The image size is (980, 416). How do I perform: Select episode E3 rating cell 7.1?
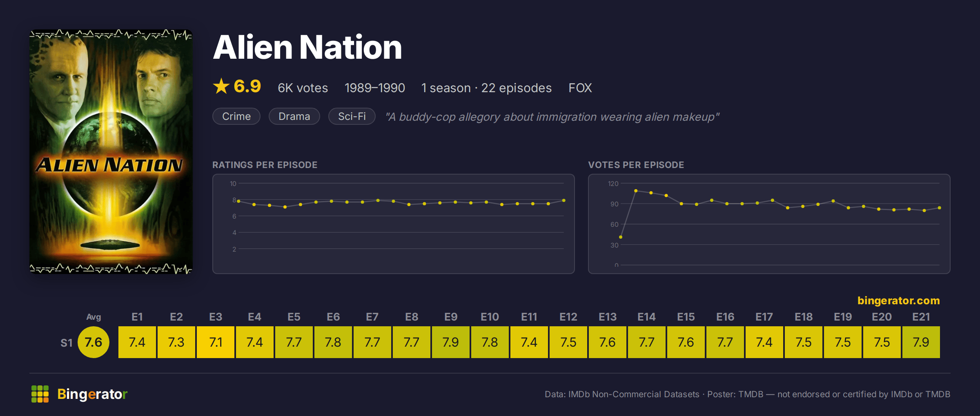[216, 342]
